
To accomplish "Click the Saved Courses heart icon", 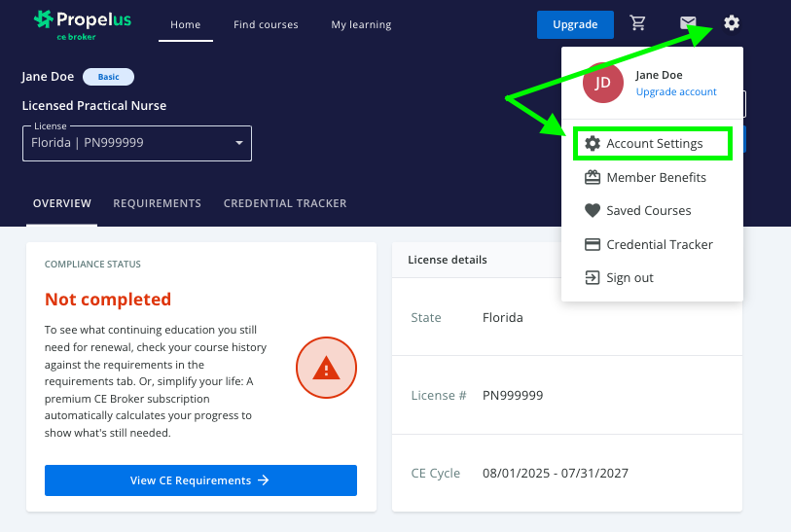I will point(592,210).
